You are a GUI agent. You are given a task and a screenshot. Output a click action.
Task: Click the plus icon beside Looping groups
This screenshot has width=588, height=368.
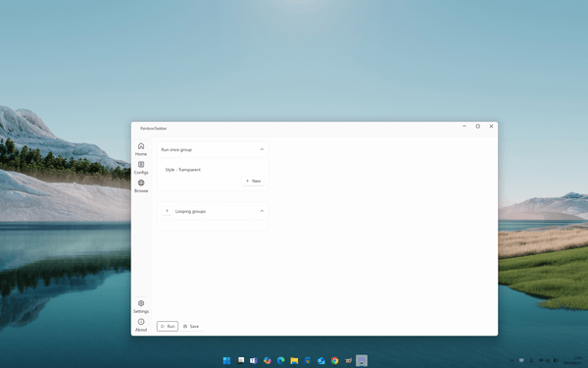(168, 211)
